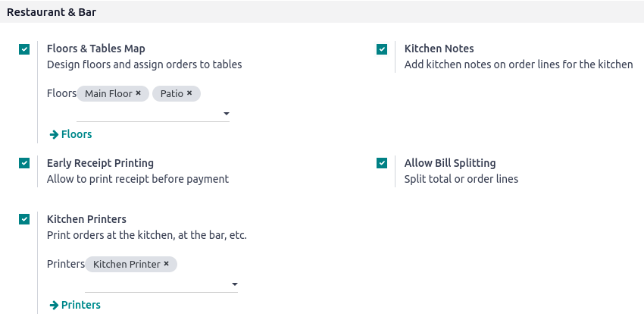Screen dimensions: 644x317
Task: Click the Printers selection input field
Action: pos(155,284)
